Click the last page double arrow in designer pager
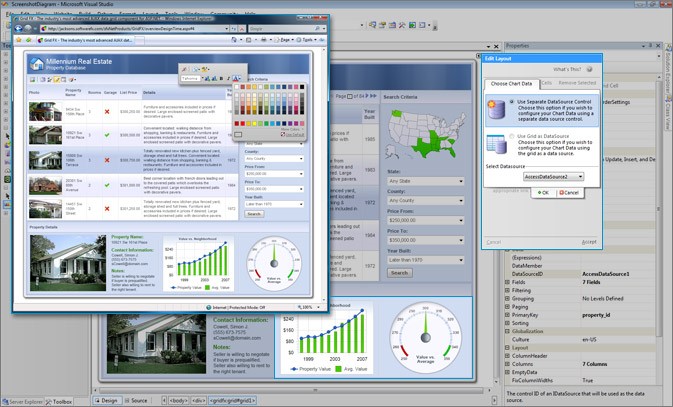 coord(373,96)
